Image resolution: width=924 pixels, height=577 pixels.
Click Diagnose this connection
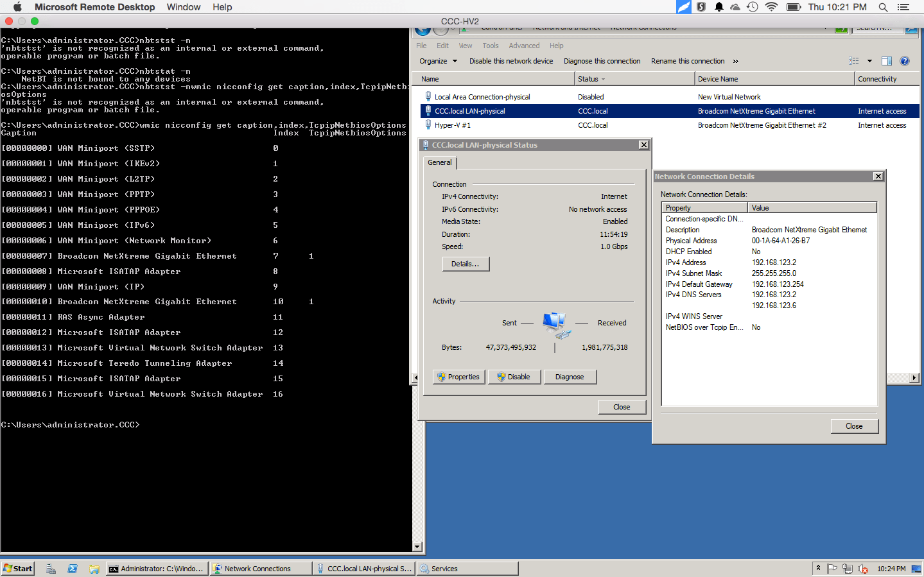click(x=602, y=61)
